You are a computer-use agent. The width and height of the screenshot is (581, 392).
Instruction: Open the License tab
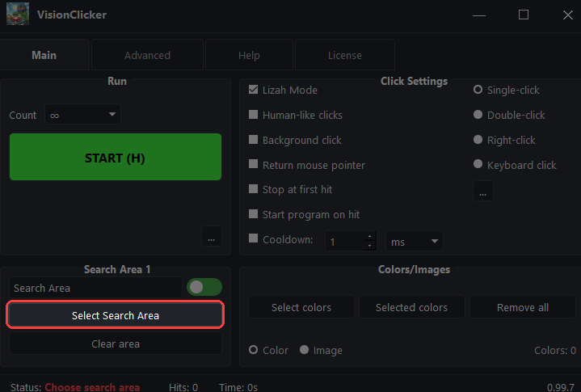344,55
